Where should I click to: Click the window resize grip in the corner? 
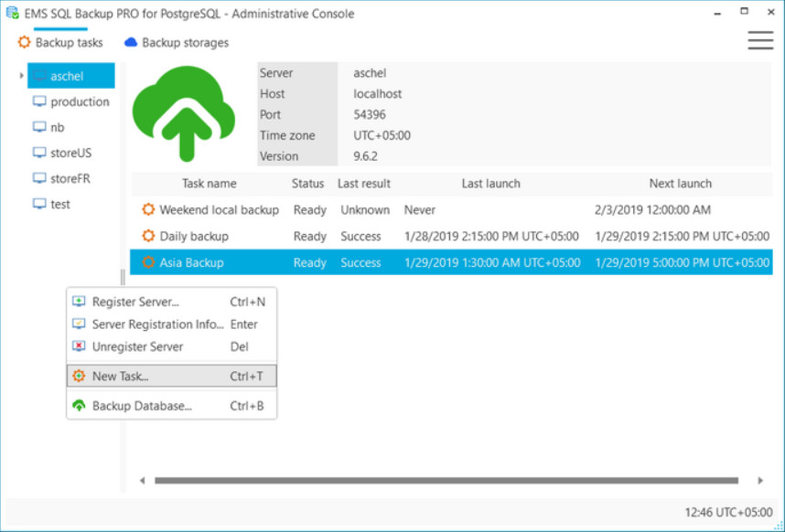pos(778,525)
